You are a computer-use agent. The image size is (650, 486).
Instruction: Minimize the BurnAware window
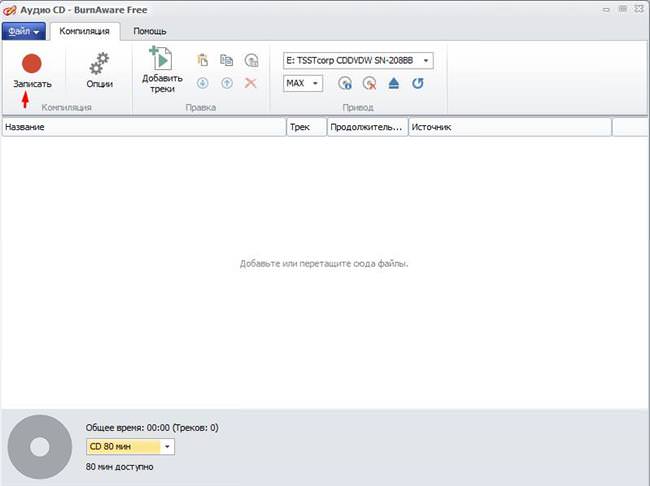606,9
